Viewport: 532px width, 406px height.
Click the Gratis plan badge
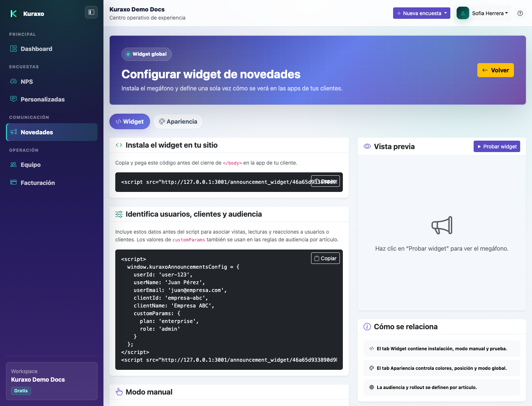(x=21, y=391)
